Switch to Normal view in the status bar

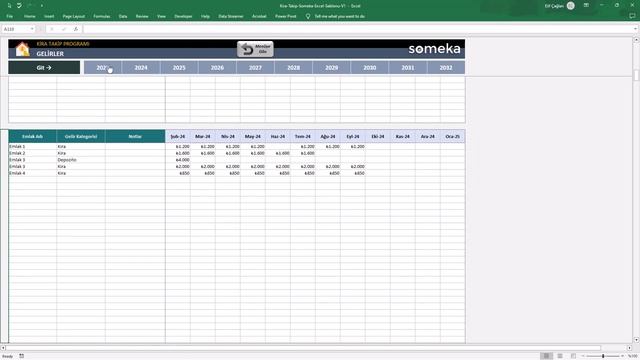[546, 356]
